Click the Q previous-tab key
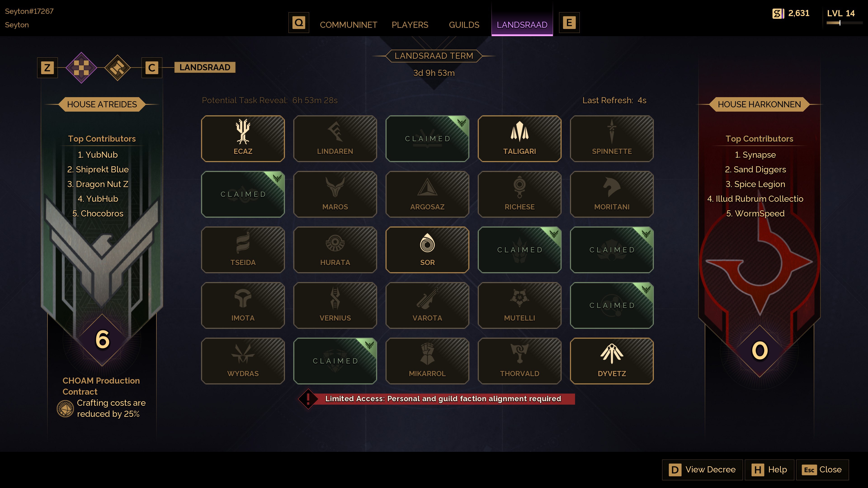Viewport: 868px width, 488px height. [x=299, y=23]
